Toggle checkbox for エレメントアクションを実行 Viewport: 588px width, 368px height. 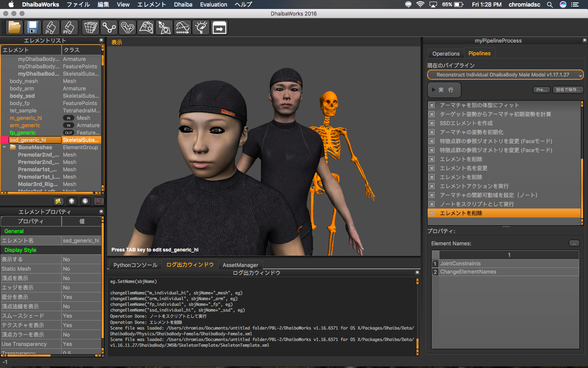(x=432, y=186)
